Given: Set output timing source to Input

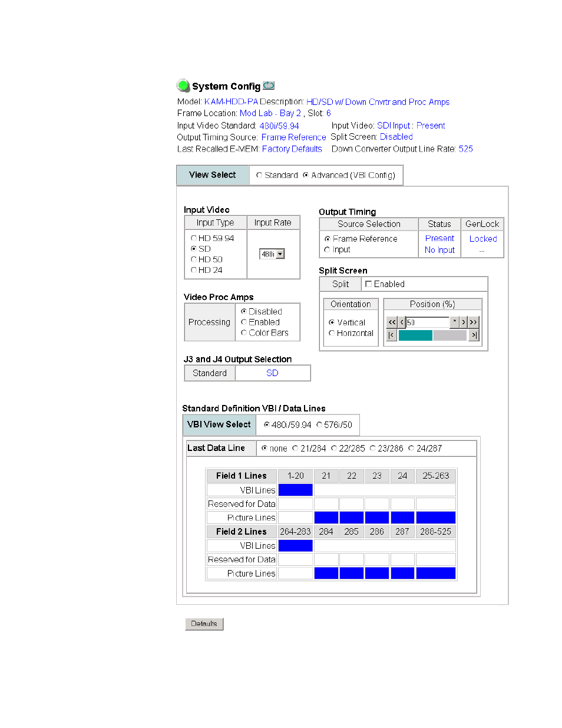Looking at the screenshot, I should (x=327, y=249).
